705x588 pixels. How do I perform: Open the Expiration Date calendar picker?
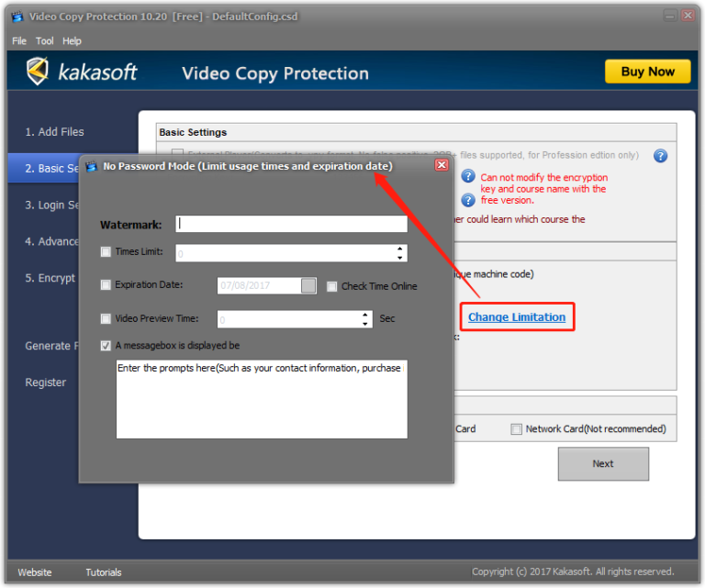(308, 286)
